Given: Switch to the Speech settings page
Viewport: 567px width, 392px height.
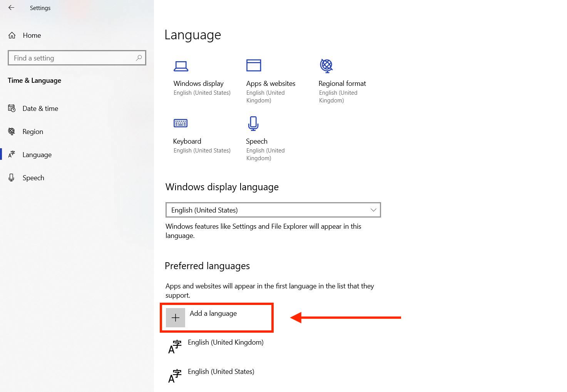Looking at the screenshot, I should point(33,178).
